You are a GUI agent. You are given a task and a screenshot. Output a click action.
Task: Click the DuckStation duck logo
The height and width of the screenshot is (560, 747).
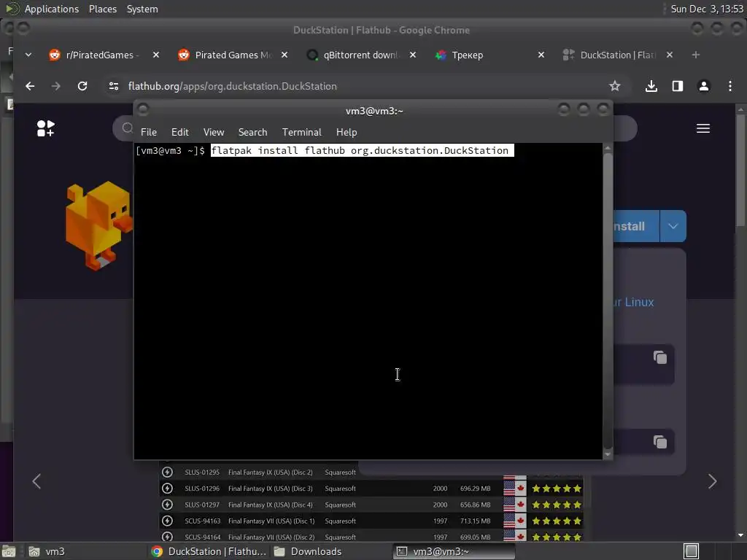(98, 225)
